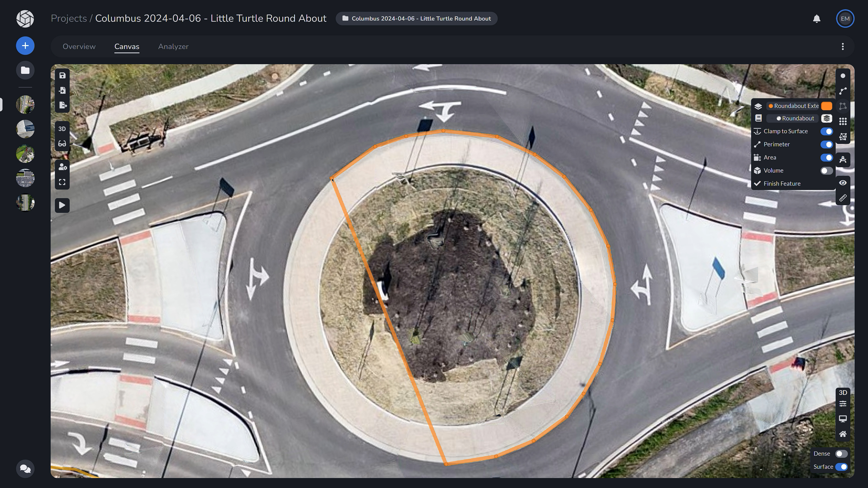Switch to the Analyzer tab
The width and height of the screenshot is (868, 488).
click(x=173, y=47)
